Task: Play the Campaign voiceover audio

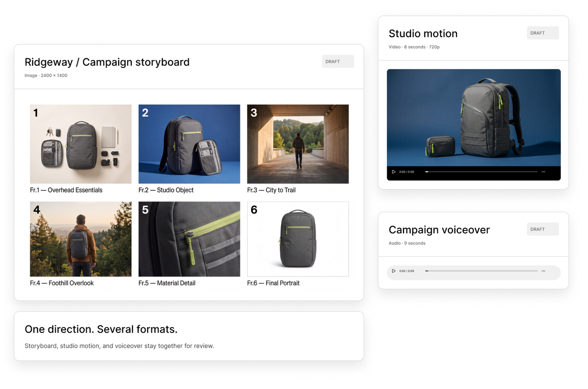Action: (394, 271)
